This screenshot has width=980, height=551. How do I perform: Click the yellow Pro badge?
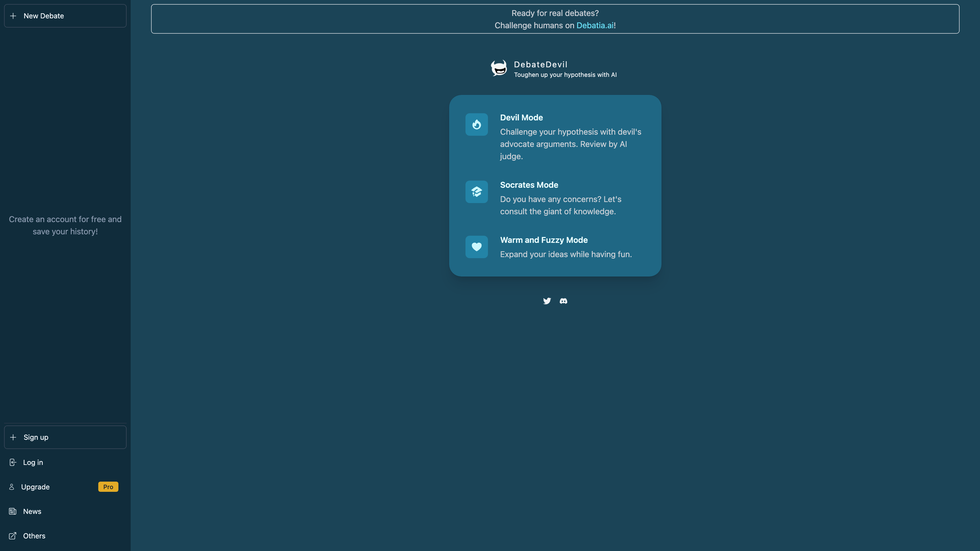(108, 487)
